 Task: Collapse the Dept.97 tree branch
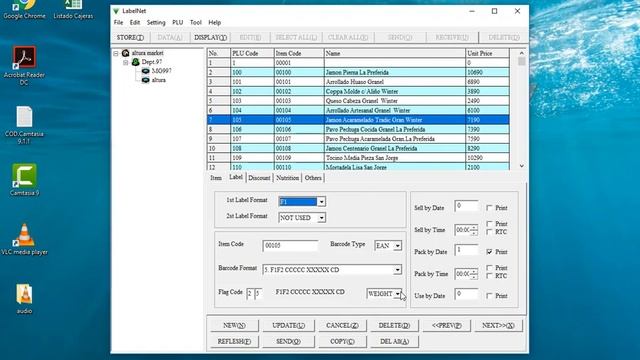click(126, 62)
